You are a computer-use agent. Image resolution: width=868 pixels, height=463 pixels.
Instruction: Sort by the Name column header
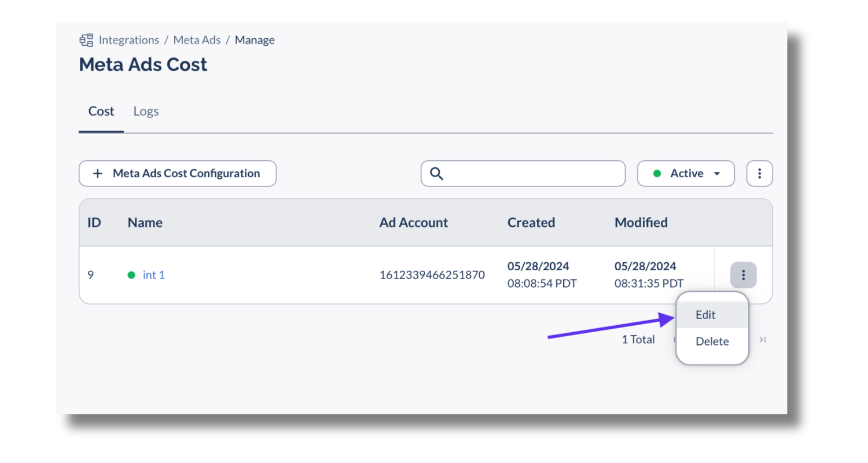tap(145, 222)
